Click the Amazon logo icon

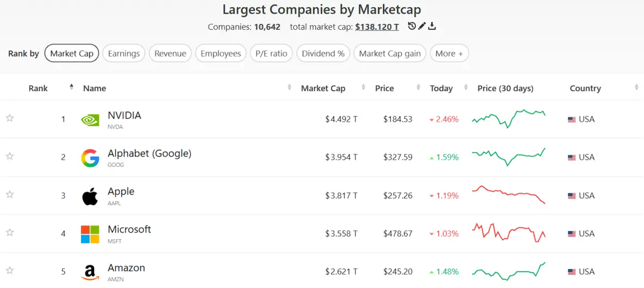[90, 272]
